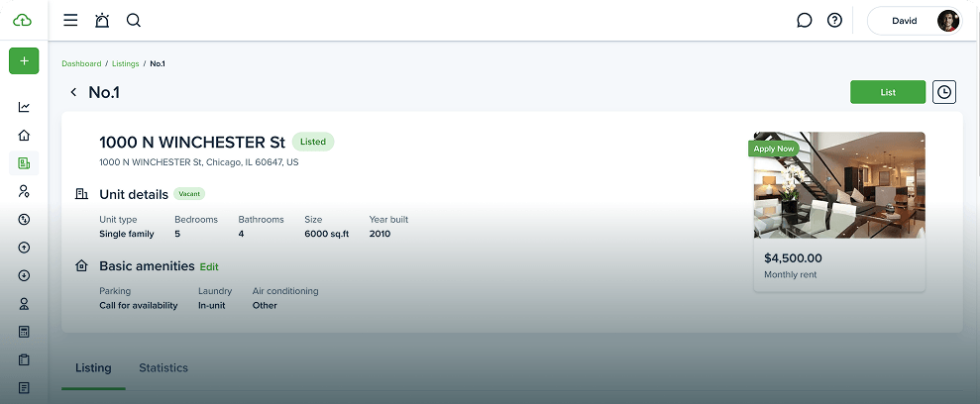Go back using the arrow beside No.1
980x404 pixels.
73,92
